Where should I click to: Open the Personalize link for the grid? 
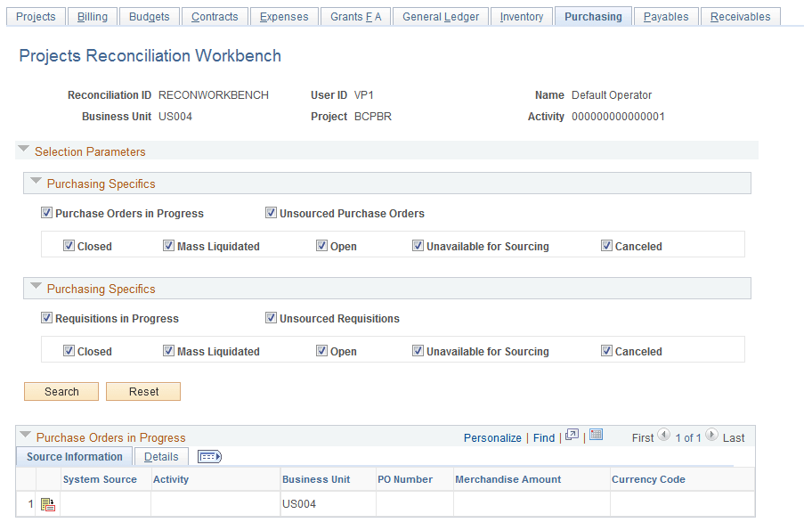tap(492, 437)
